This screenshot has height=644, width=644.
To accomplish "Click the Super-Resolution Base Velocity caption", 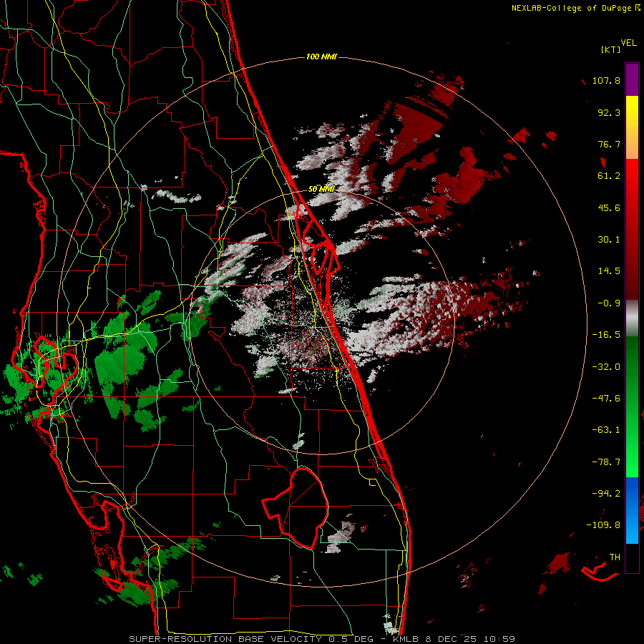I will (322, 639).
